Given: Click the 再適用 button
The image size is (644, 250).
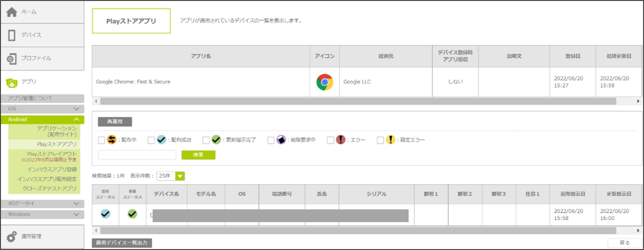Looking at the screenshot, I should [115, 122].
